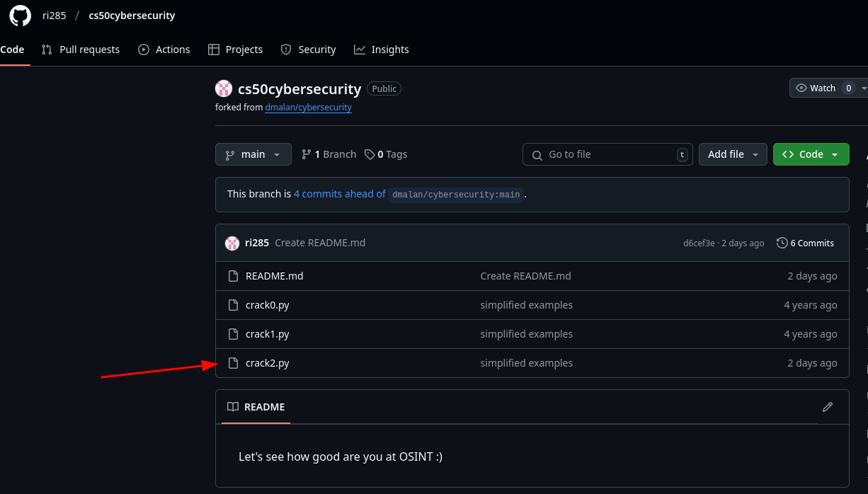Click the file icon next to crack2.py
Screen dimensions: 868x494
pyautogui.click(x=233, y=363)
